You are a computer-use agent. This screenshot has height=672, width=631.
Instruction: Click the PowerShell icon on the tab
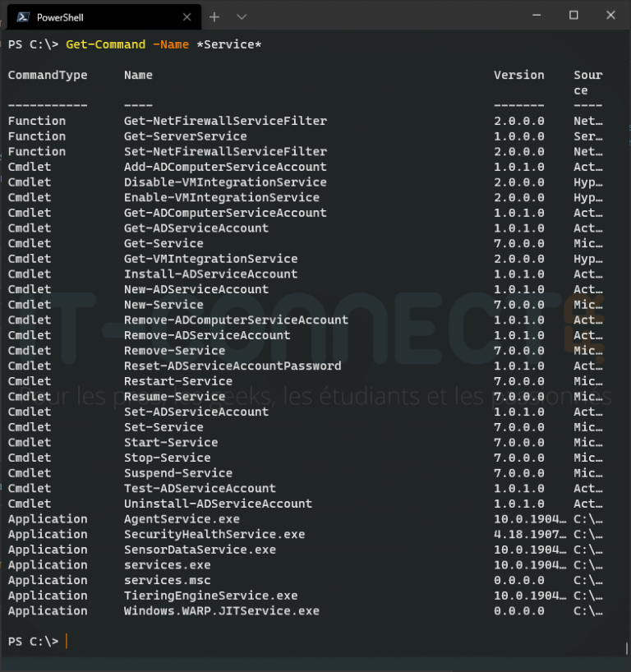click(x=24, y=16)
